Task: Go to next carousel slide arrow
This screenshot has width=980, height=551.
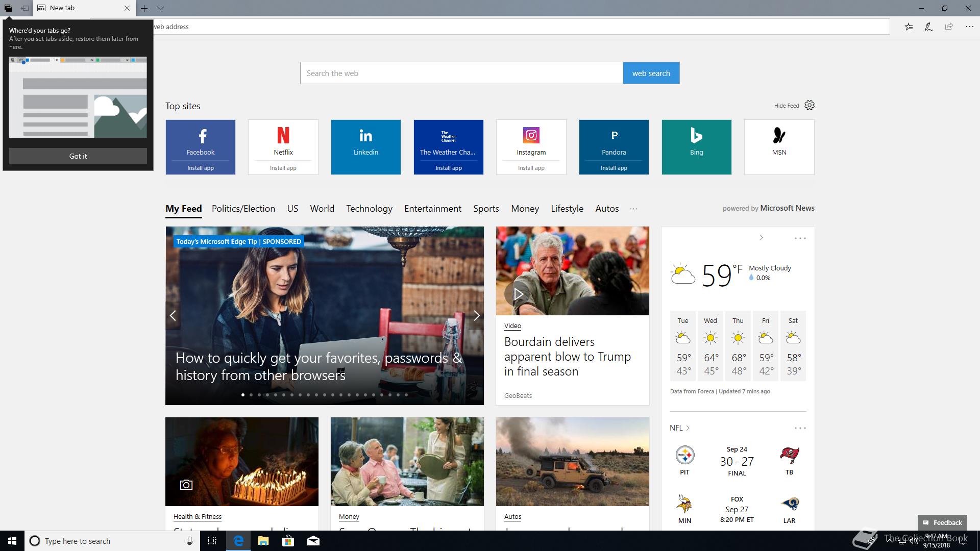Action: (476, 316)
